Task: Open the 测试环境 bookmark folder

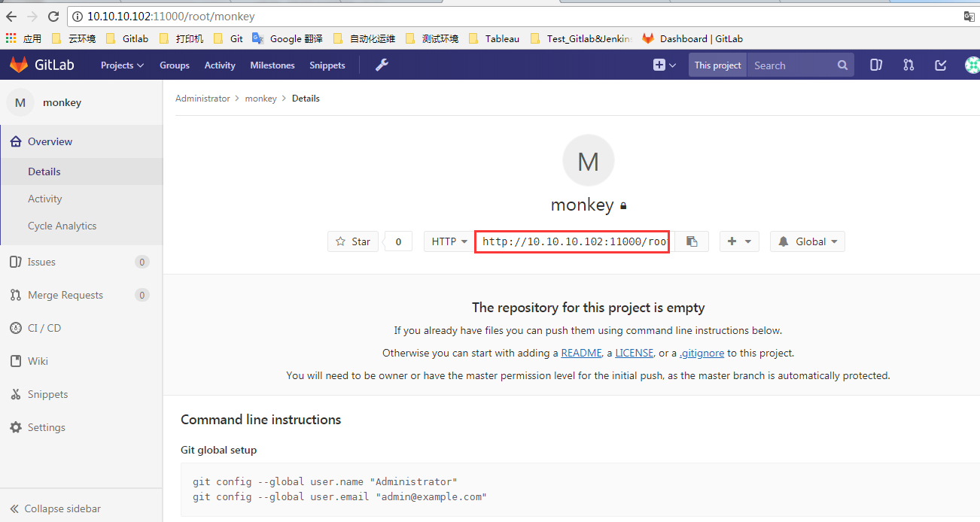Action: pyautogui.click(x=431, y=38)
